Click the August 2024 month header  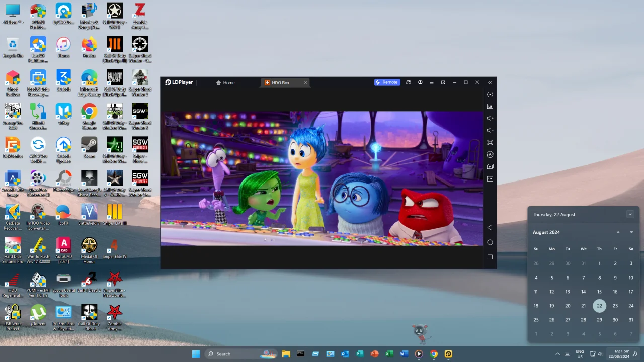(546, 232)
